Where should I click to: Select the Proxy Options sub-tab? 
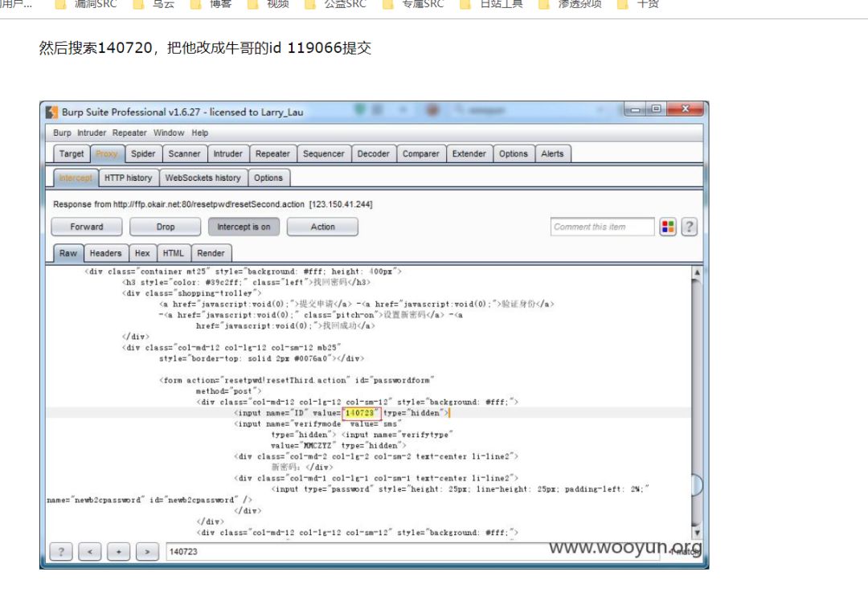pos(268,178)
